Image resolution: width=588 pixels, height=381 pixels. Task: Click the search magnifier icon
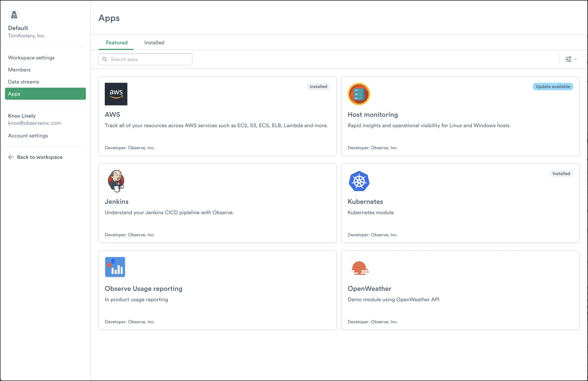click(105, 59)
